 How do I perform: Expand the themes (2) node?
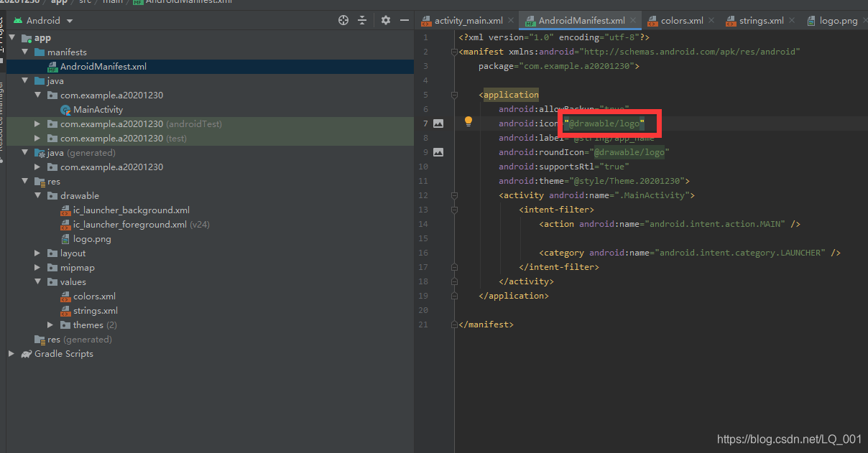[50, 325]
